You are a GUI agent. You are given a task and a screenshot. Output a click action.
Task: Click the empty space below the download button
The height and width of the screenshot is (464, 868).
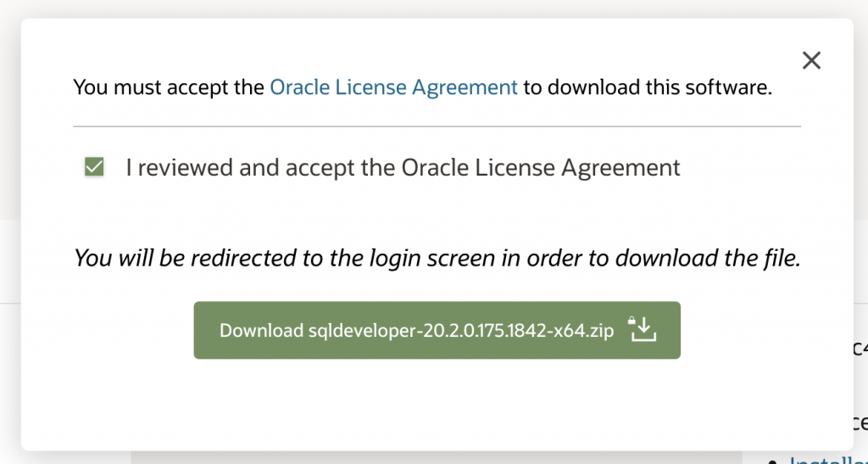[437, 403]
